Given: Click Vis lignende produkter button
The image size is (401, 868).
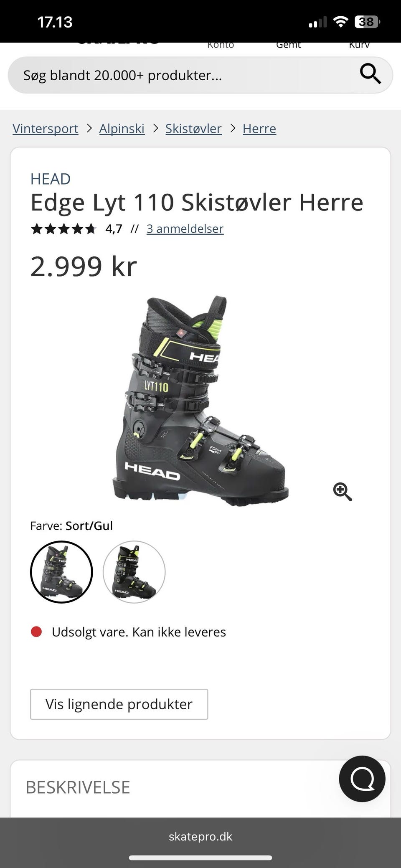Looking at the screenshot, I should pyautogui.click(x=119, y=704).
